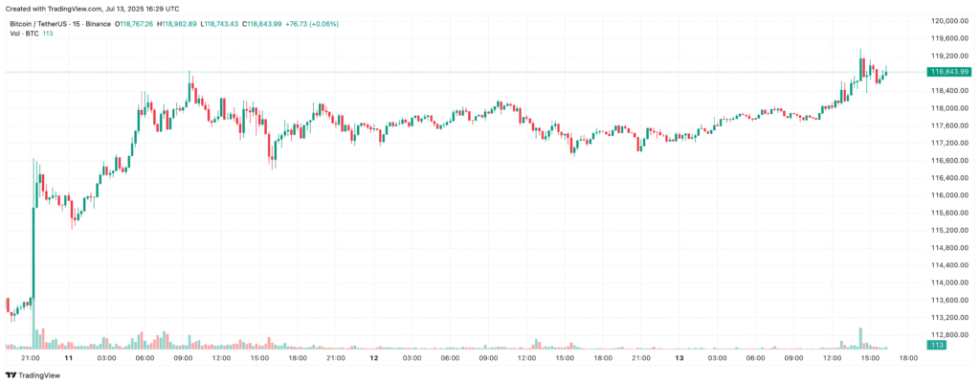
Task: Select the tallest green volume bar before 15:00 on 13th
Action: coord(860,338)
